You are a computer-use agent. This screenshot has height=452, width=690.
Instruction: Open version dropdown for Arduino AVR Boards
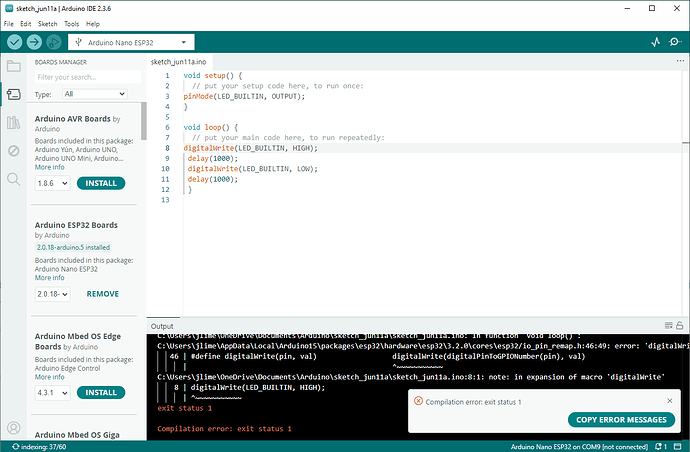click(52, 183)
